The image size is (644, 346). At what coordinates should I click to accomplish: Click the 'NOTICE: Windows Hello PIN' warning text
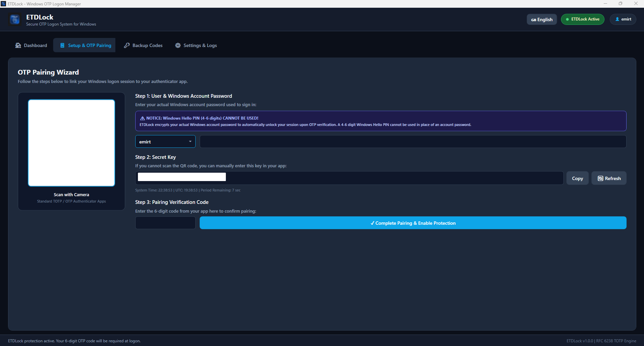point(202,118)
